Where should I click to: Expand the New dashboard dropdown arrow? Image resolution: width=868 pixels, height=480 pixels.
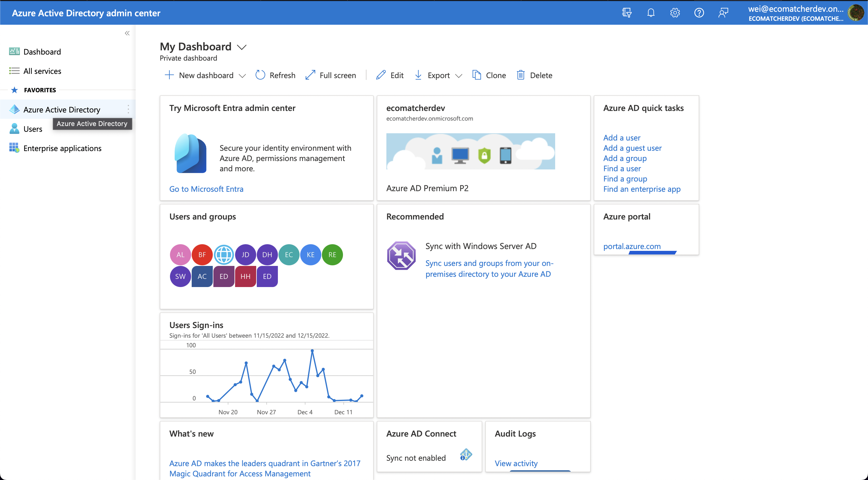click(242, 75)
